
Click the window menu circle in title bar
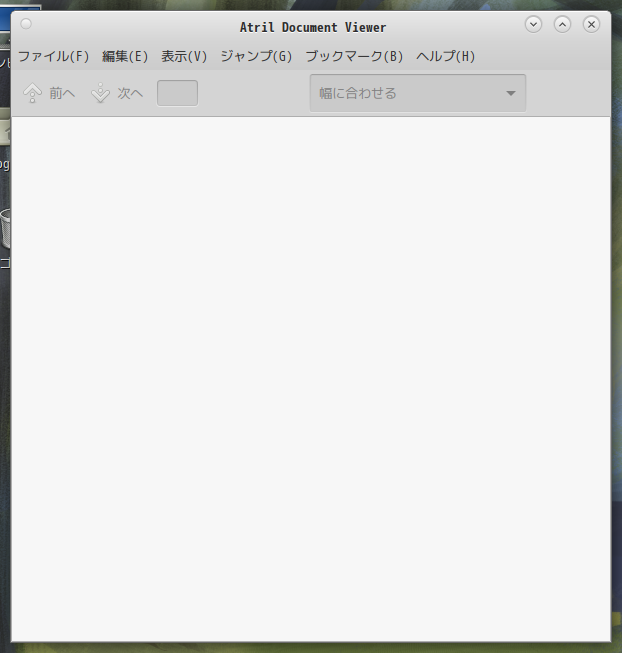(26, 24)
